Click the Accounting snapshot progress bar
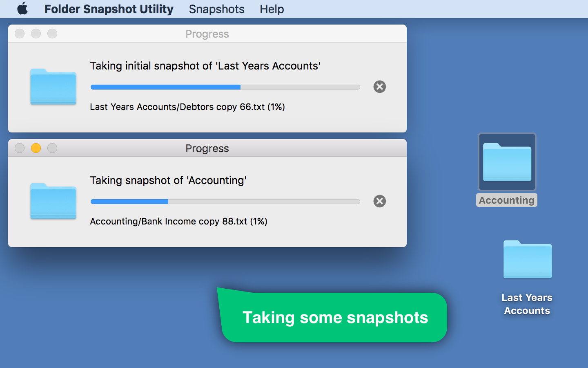The width and height of the screenshot is (588, 368). 225,202
